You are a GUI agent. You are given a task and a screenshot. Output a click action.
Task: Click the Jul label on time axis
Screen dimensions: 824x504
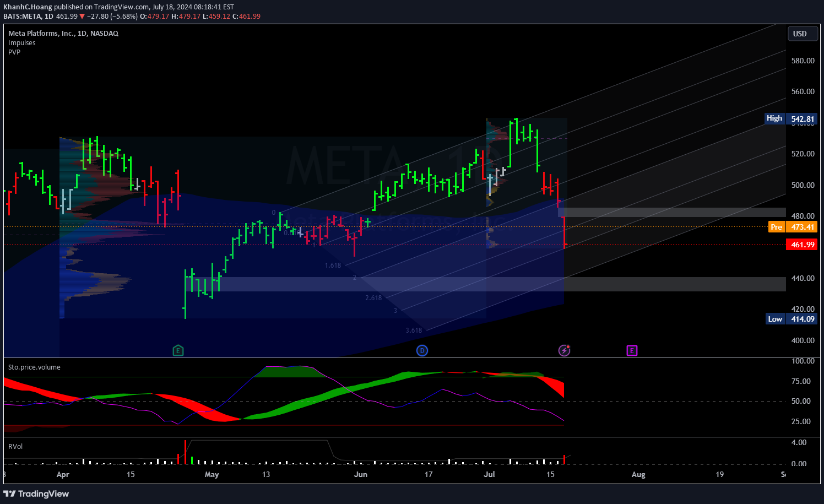pos(489,474)
